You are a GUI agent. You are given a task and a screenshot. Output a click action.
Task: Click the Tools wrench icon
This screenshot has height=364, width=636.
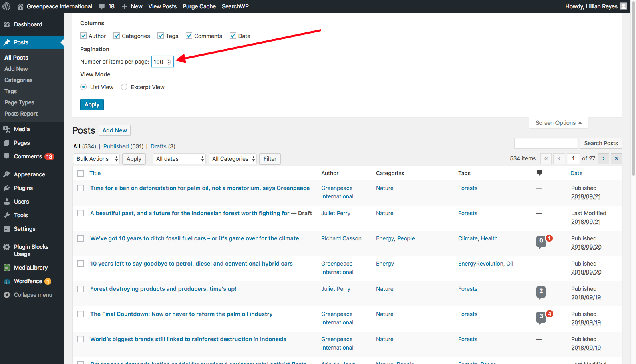pos(7,215)
